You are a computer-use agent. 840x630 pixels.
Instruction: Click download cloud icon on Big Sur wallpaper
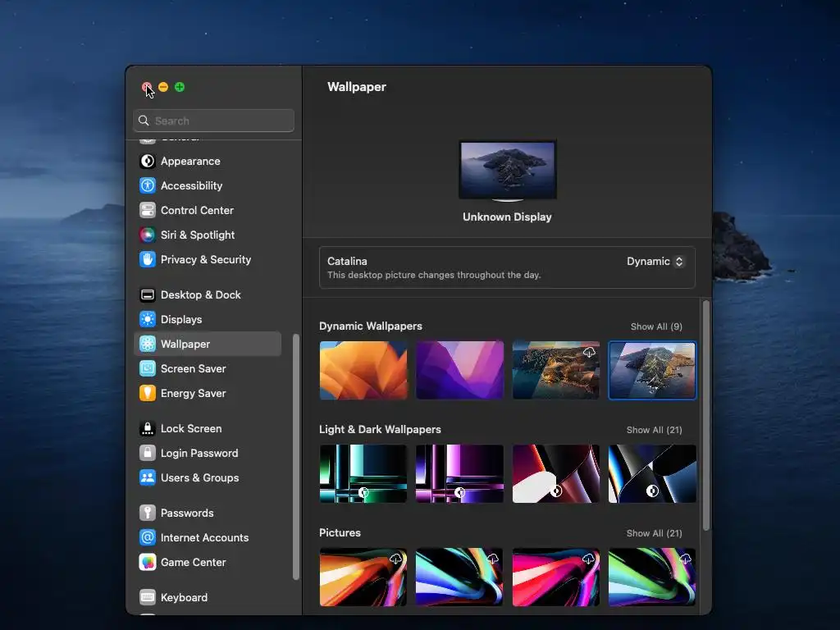tap(589, 352)
